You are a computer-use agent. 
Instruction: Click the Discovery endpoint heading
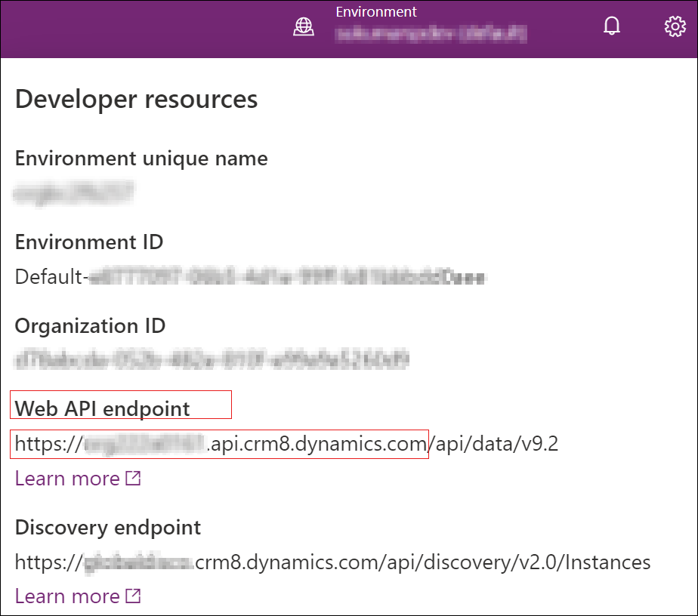pyautogui.click(x=108, y=528)
